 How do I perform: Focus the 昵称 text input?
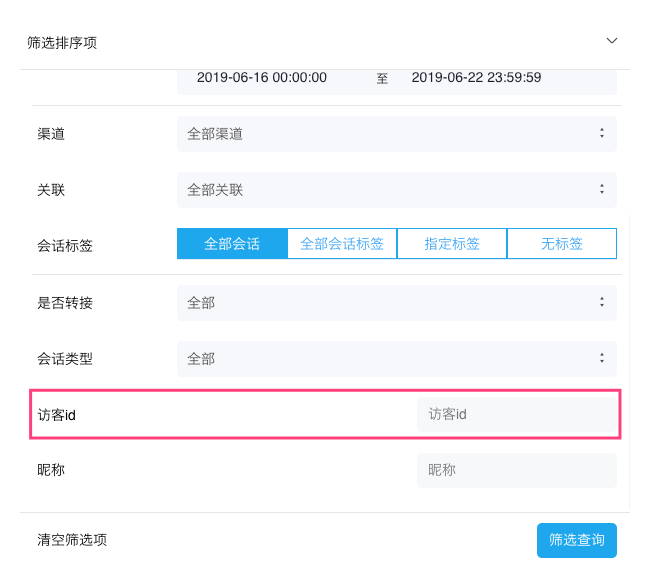click(516, 470)
